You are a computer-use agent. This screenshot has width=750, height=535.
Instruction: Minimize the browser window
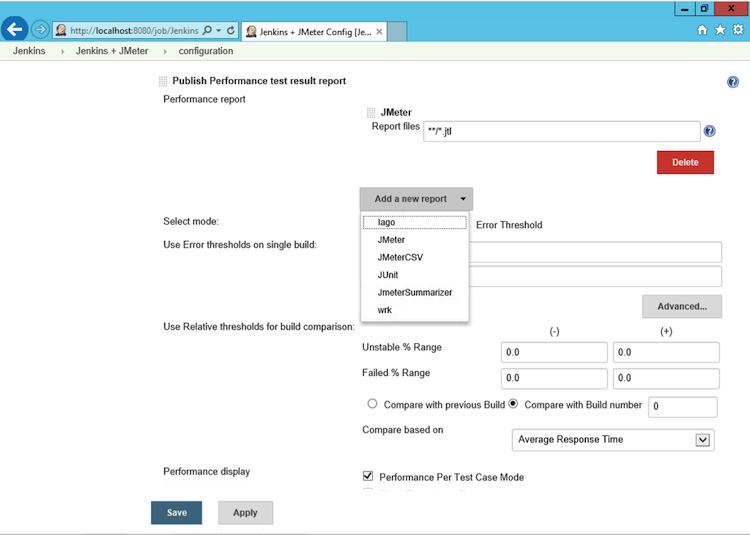click(x=684, y=9)
